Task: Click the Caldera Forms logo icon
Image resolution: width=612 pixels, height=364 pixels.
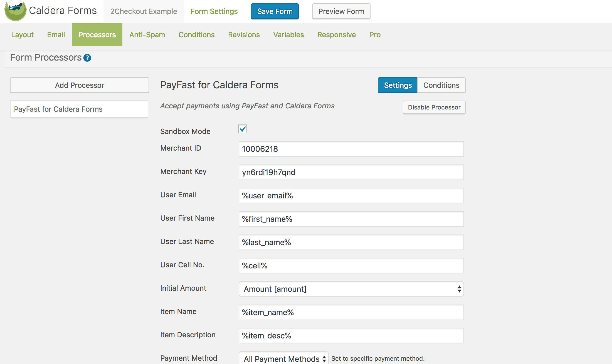Action: (x=15, y=11)
